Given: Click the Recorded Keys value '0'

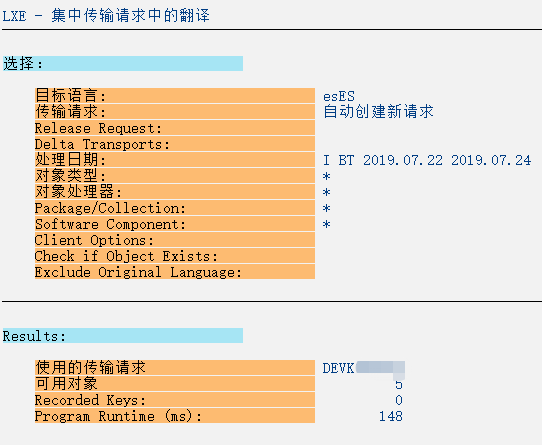Looking at the screenshot, I should tap(399, 400).
